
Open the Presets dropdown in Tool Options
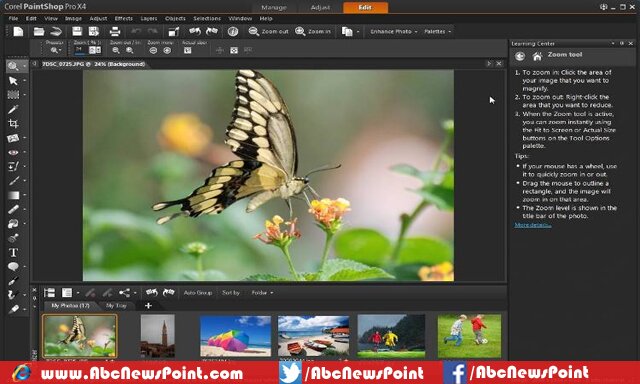tap(55, 50)
